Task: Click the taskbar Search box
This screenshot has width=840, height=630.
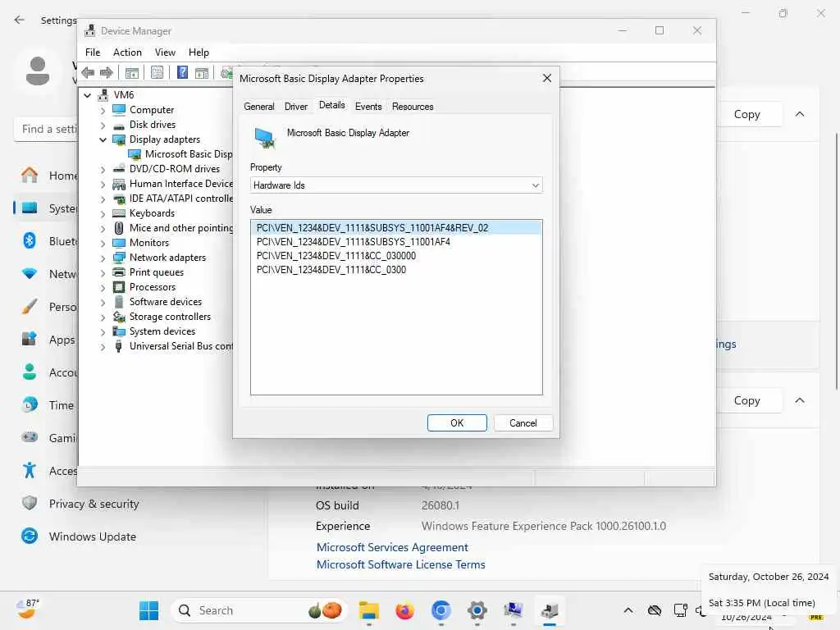Action: coord(259,610)
